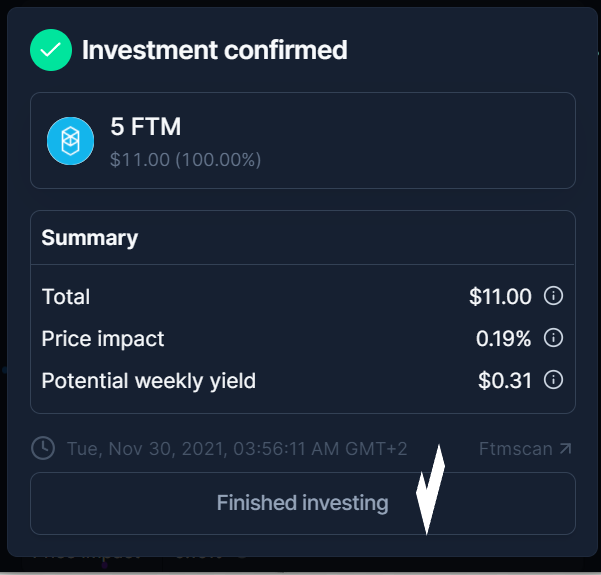The image size is (601, 575).
Task: Select the 5 FTM amount text
Action: coord(145,128)
